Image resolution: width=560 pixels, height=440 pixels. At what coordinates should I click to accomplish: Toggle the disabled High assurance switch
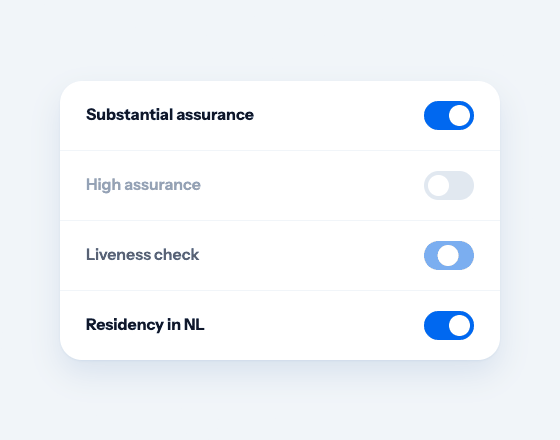tap(449, 185)
